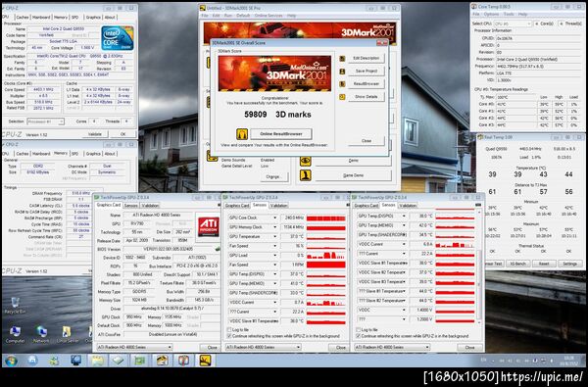Click the XS Bench button in Real Temp
Image resolution: width=588 pixels, height=387 pixels.
click(517, 264)
